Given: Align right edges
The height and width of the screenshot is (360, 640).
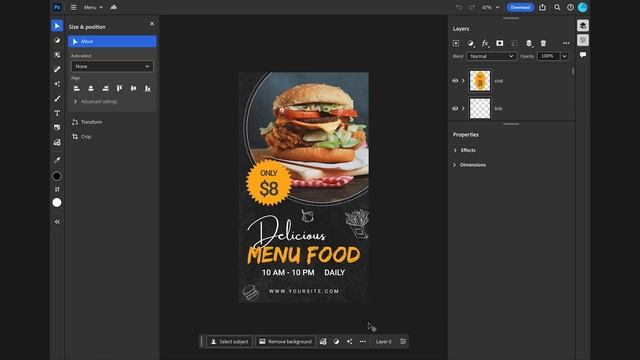Looking at the screenshot, I should [x=105, y=88].
